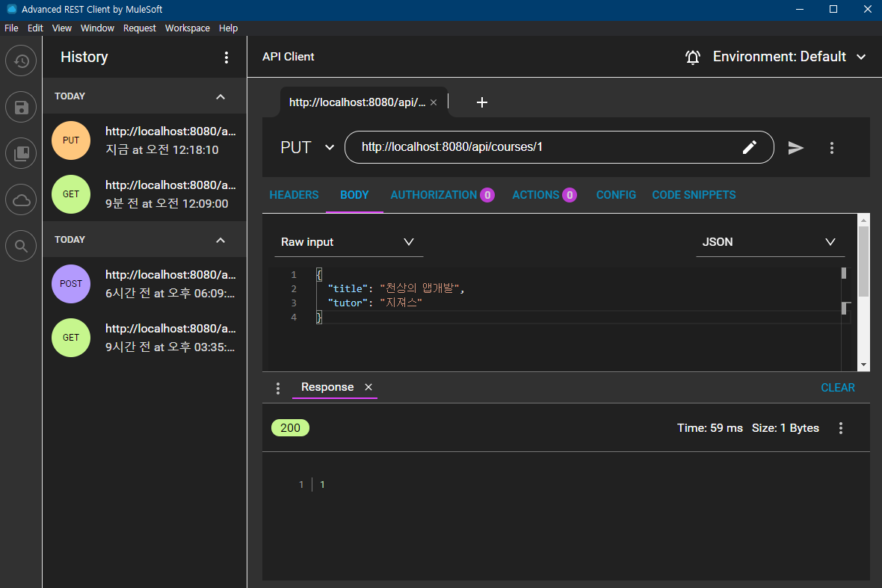Viewport: 882px width, 588px height.
Task: Collapse the second TODAY history group
Action: [x=220, y=240]
